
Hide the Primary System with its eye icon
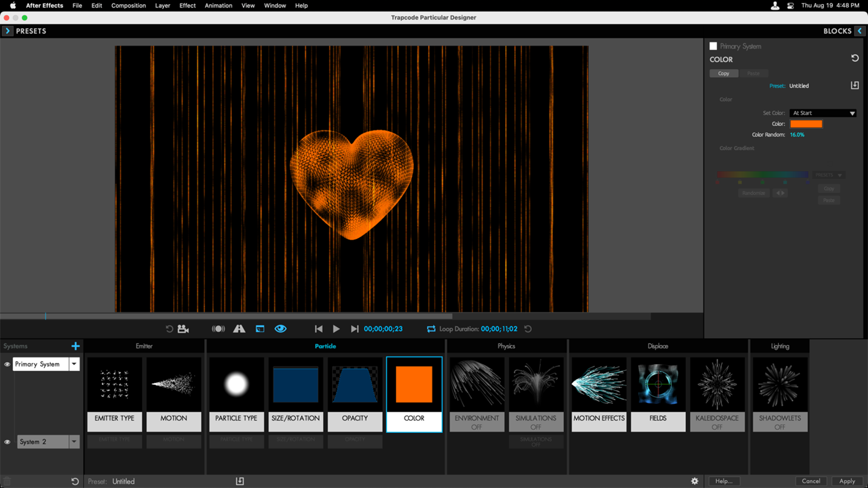(x=7, y=364)
